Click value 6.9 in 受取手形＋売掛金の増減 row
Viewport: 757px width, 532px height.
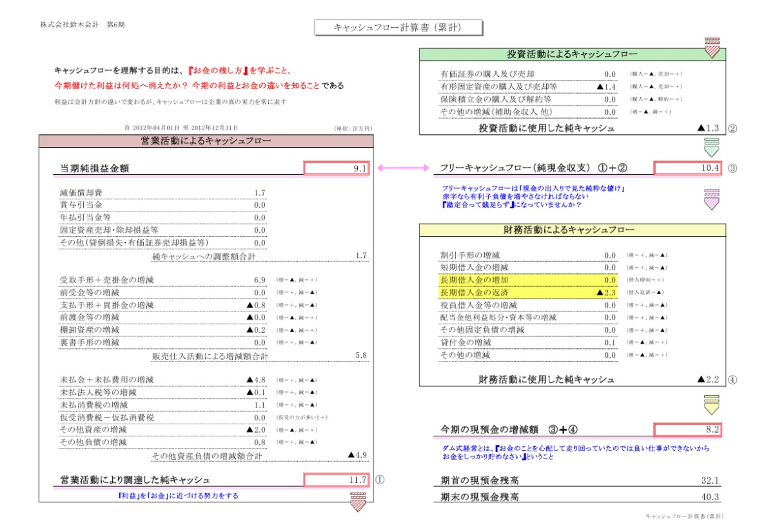[260, 280]
